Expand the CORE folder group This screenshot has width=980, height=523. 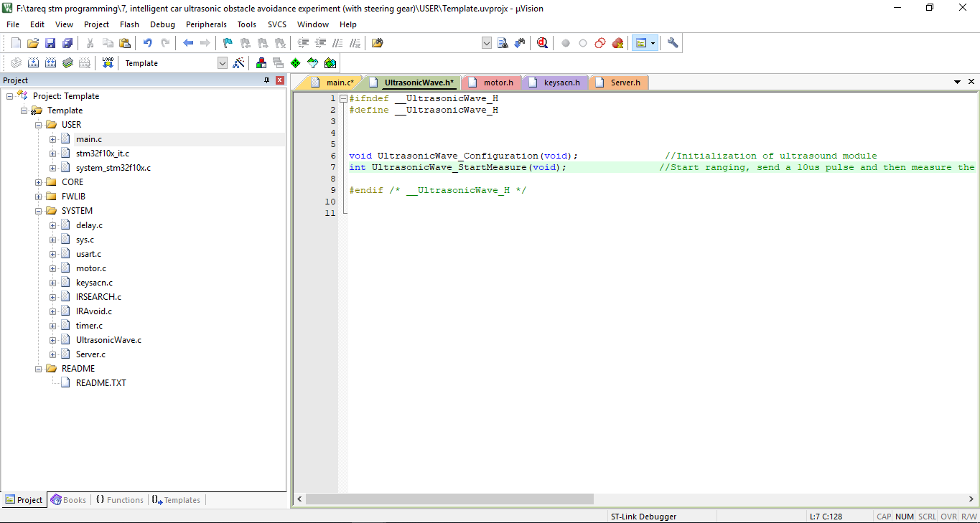[x=38, y=182]
